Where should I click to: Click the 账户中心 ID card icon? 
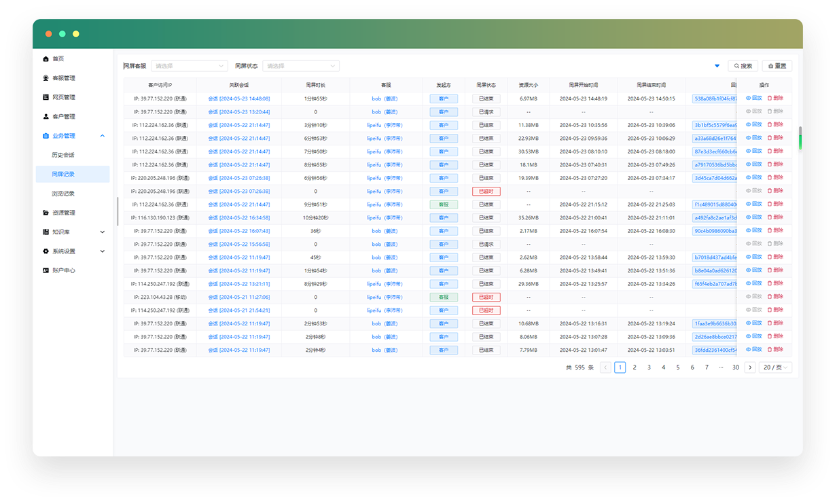point(46,270)
